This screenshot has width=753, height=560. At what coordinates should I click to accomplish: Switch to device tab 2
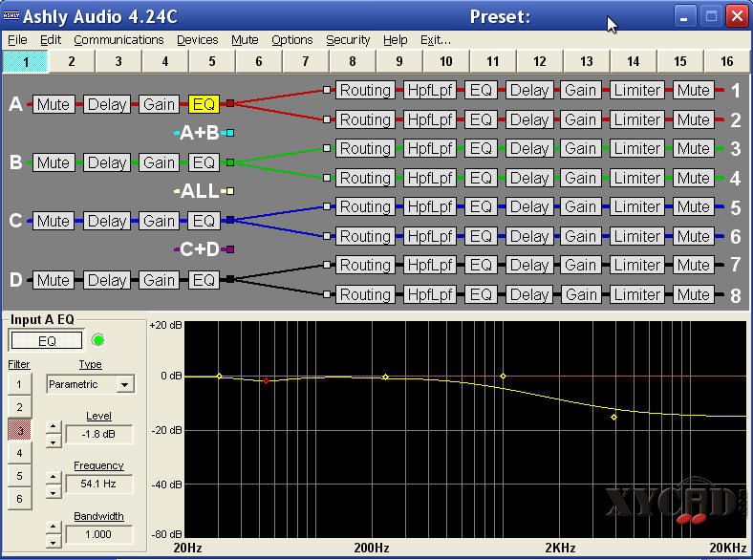72,61
